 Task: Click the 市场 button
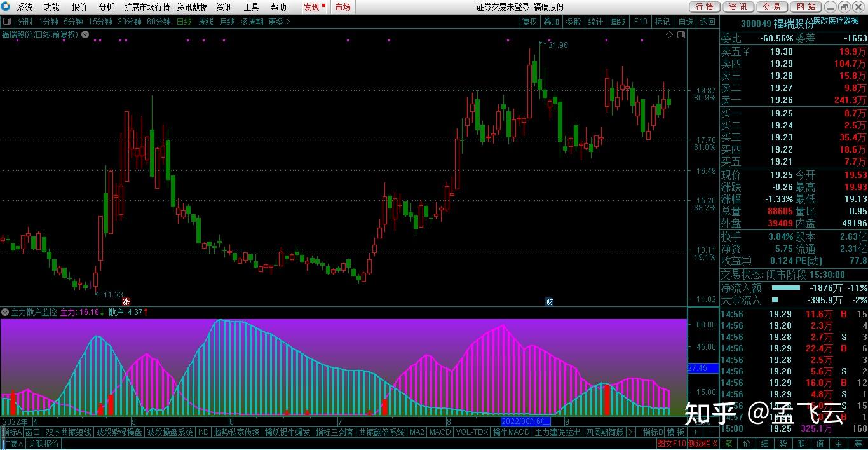click(342, 7)
